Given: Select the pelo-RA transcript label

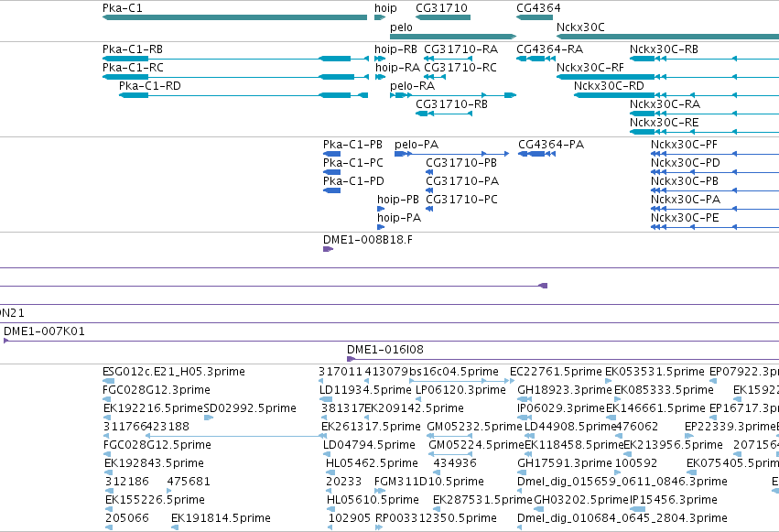Looking at the screenshot, I should coord(412,86).
